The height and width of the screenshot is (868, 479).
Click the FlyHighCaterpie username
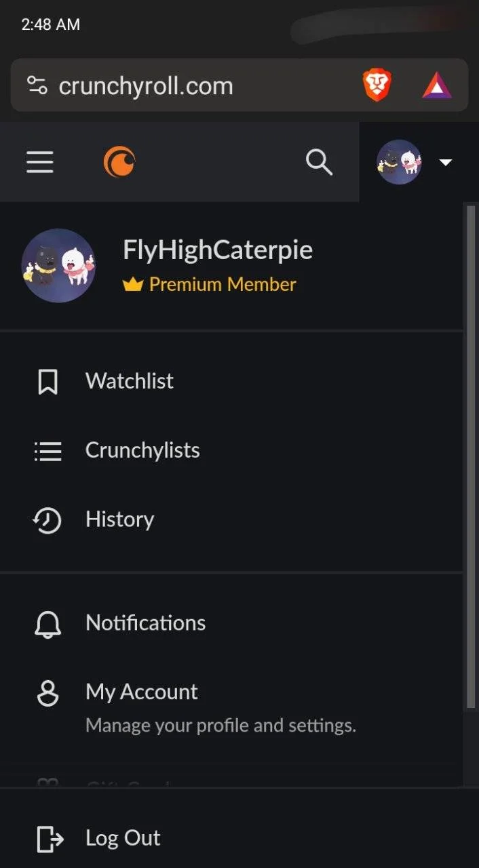coord(218,250)
